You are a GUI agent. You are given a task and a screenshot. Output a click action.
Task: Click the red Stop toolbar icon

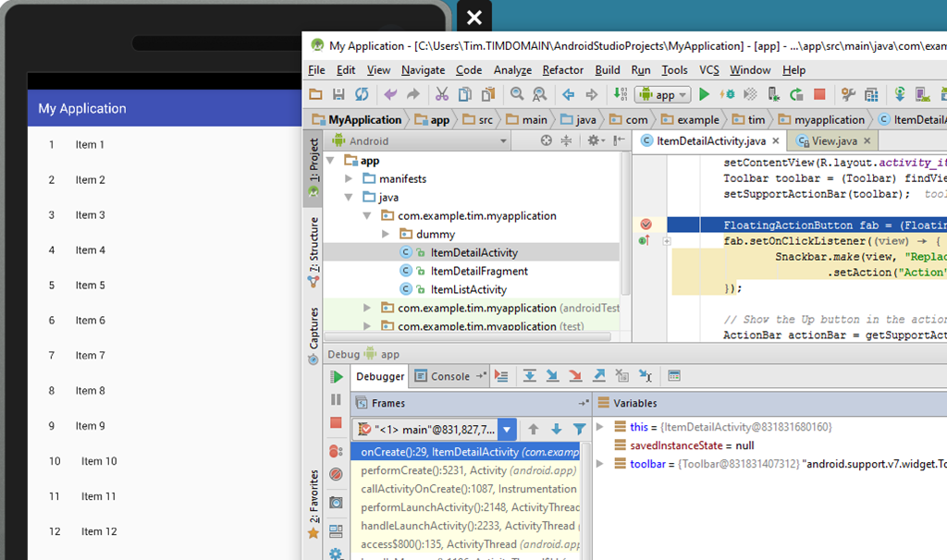point(819,94)
